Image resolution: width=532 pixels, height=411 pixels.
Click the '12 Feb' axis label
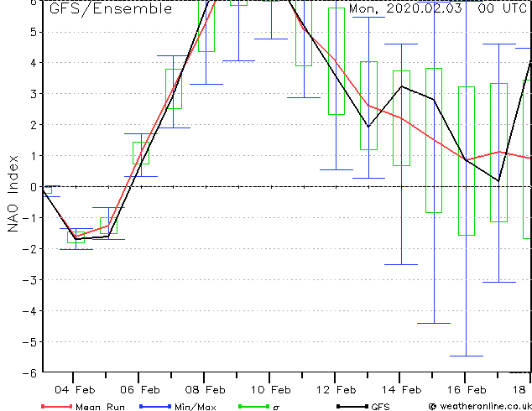(x=336, y=390)
